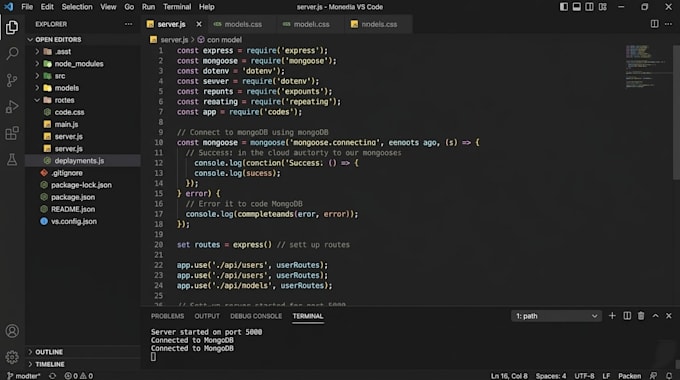Click Ln 16, Col 8 status item

509,376
